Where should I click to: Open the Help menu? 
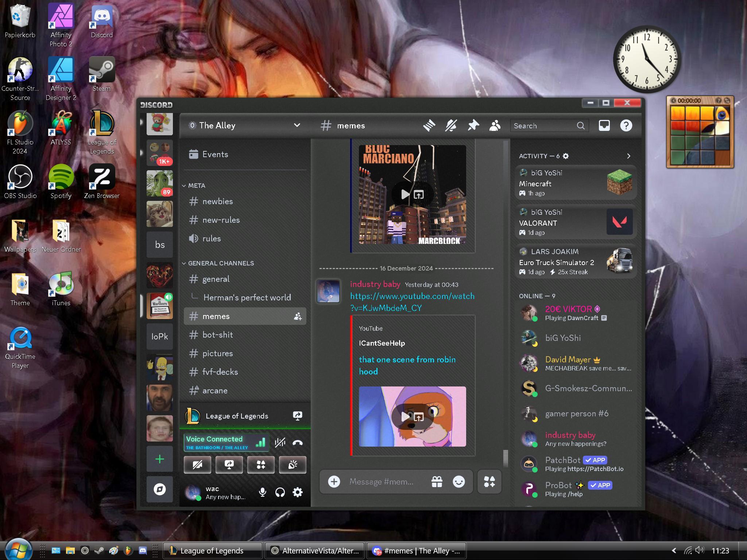click(x=626, y=125)
